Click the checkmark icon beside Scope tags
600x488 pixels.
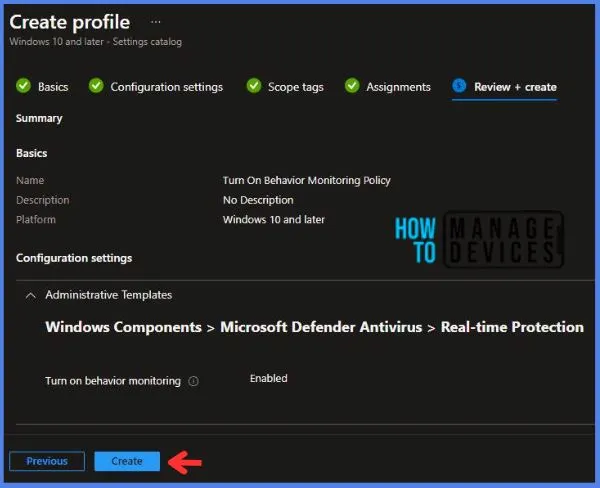tap(254, 85)
